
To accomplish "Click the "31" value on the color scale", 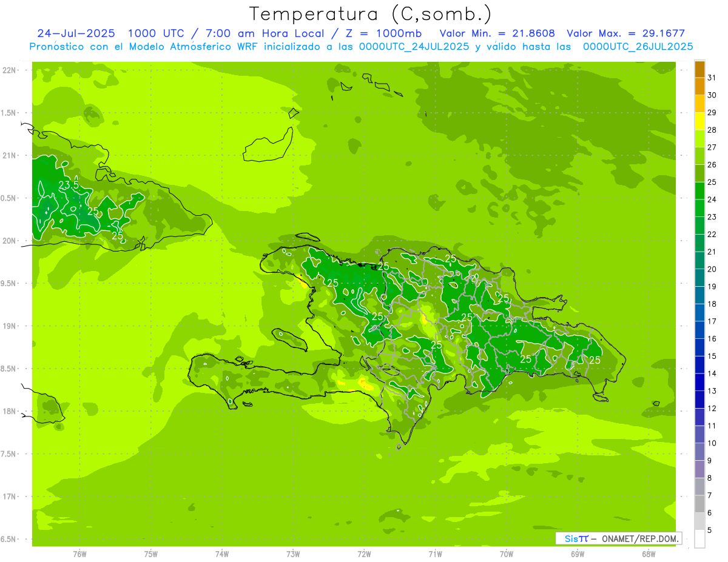I will 712,78.
